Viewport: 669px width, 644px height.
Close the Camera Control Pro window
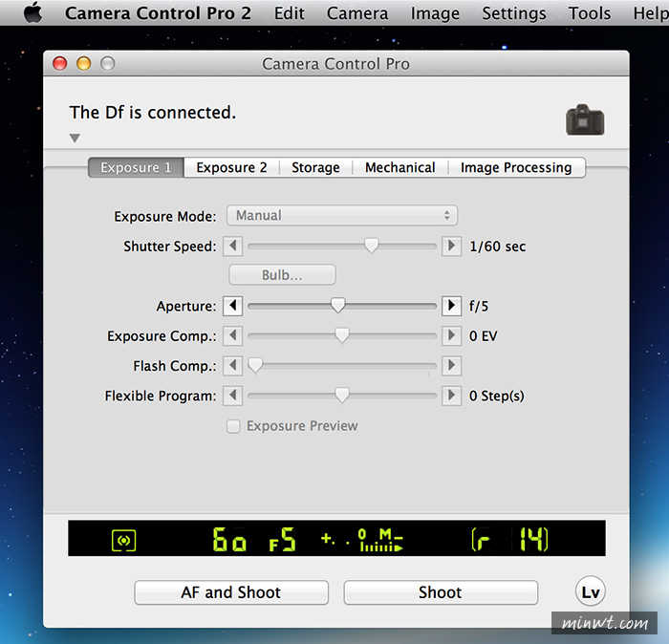(x=59, y=64)
